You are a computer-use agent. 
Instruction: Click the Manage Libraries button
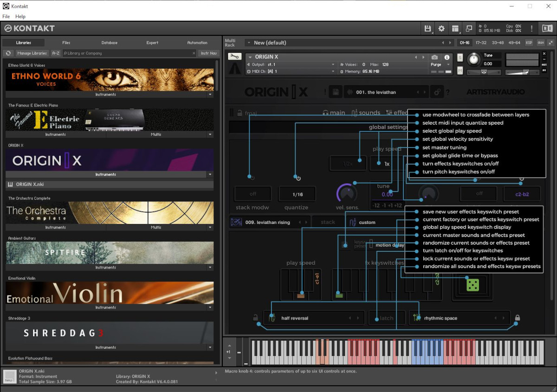(x=32, y=53)
